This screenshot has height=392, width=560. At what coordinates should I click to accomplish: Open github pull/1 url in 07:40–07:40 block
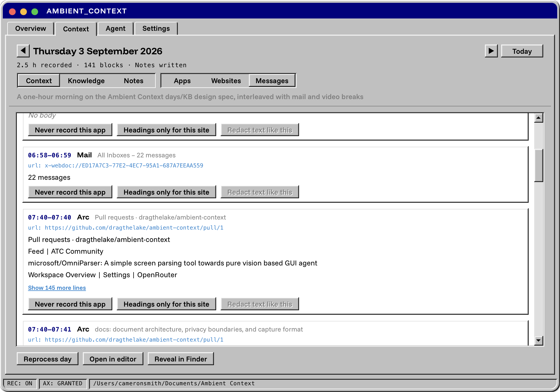pyautogui.click(x=126, y=228)
